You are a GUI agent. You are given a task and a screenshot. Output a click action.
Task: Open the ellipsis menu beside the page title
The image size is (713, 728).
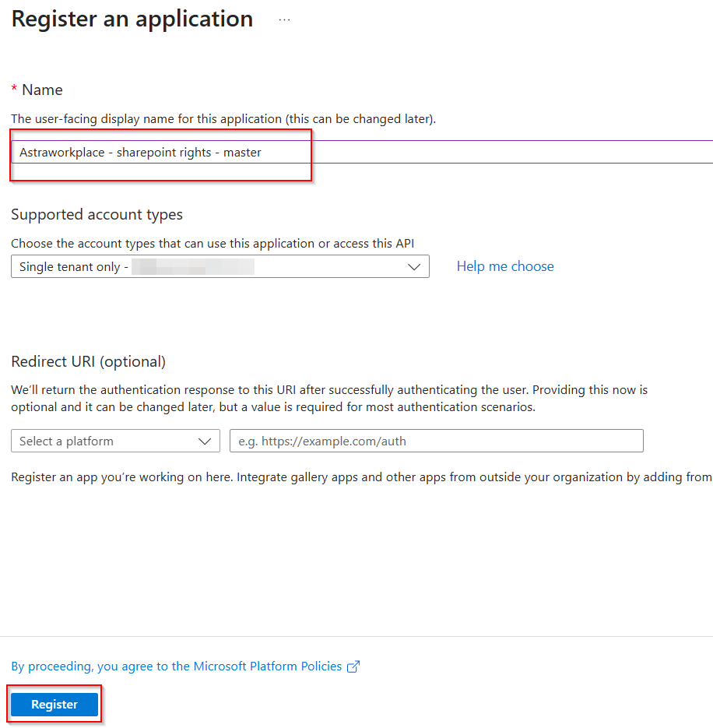(284, 20)
